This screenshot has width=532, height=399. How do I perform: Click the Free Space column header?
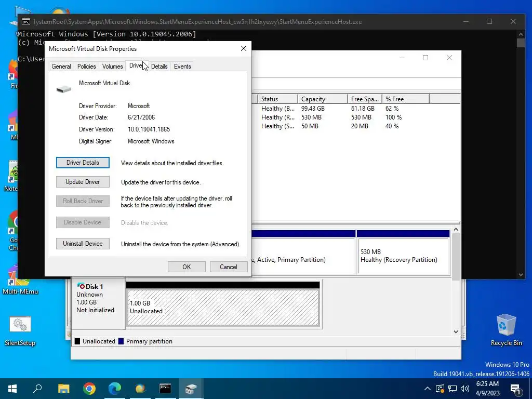365,99
